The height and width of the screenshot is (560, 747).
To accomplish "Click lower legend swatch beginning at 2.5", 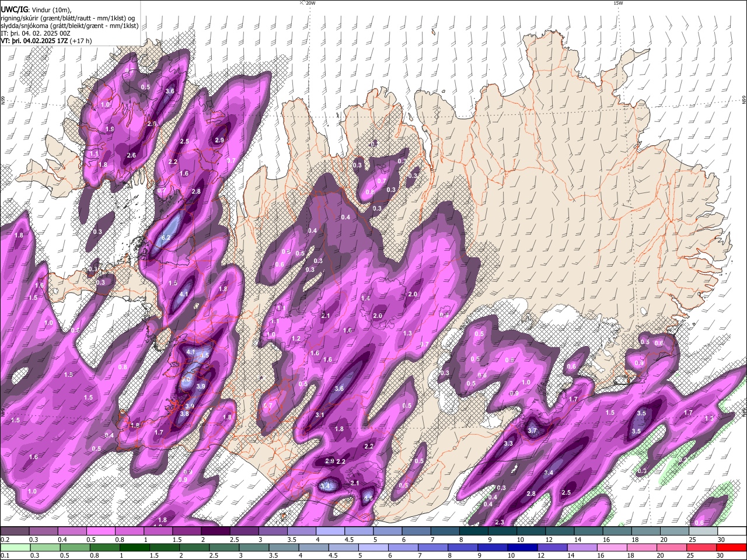I will (225, 548).
